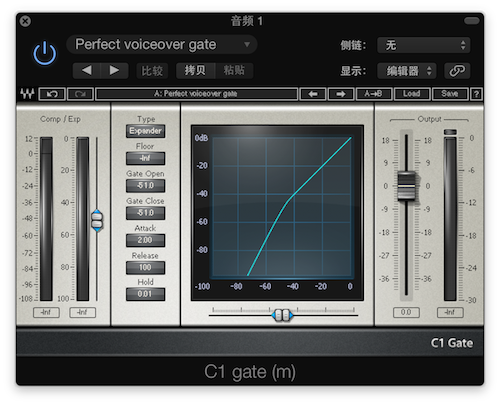Click the 拷贝 copy button
Image resolution: width=500 pixels, height=405 pixels.
pyautogui.click(x=195, y=70)
